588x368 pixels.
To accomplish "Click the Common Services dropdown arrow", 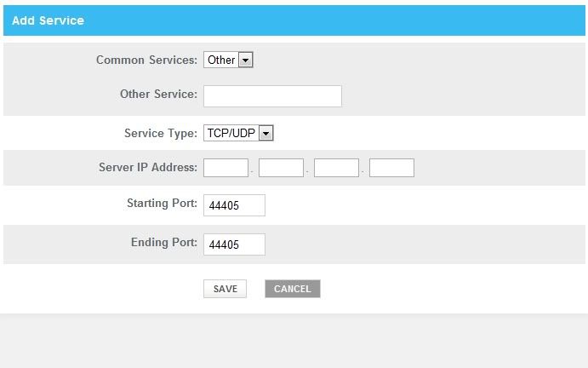I will pyautogui.click(x=246, y=60).
